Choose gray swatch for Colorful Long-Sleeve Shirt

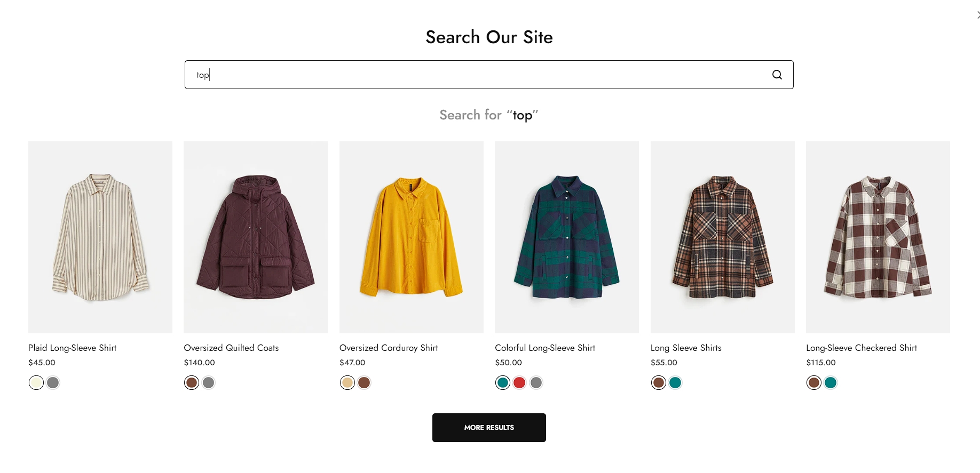[x=536, y=383]
